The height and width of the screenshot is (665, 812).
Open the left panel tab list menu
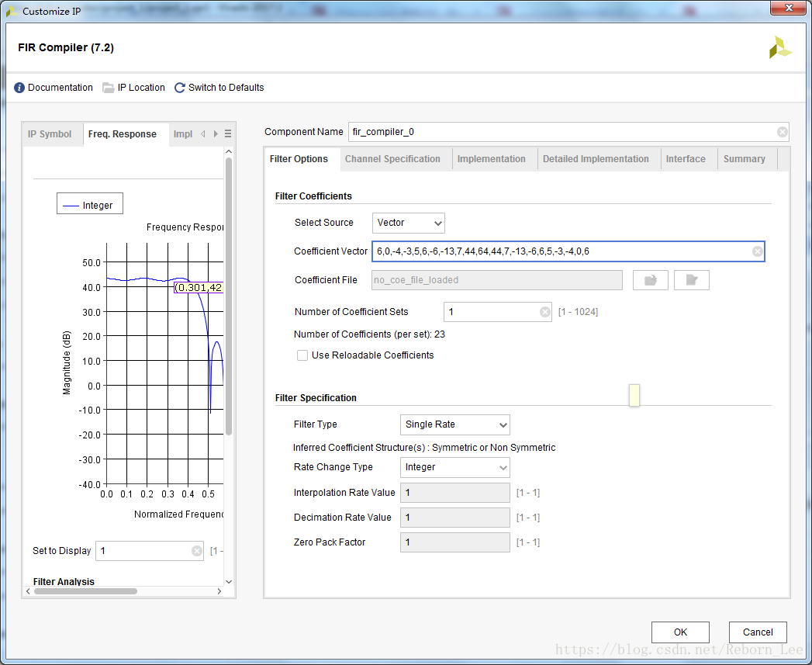pyautogui.click(x=228, y=133)
